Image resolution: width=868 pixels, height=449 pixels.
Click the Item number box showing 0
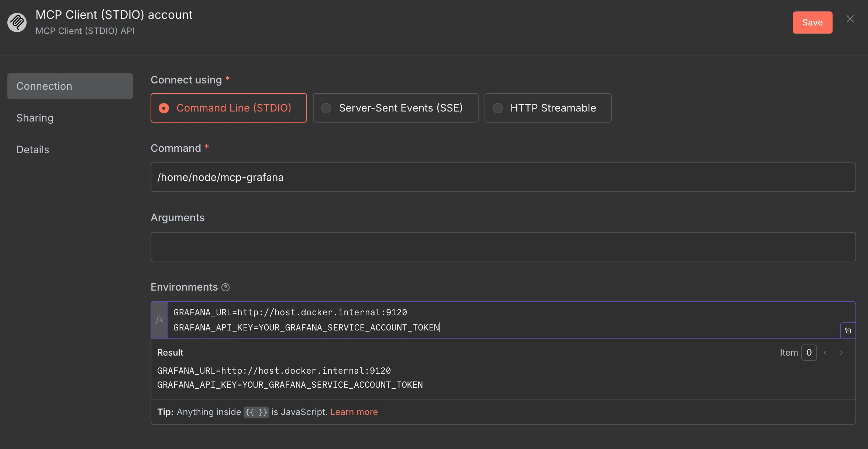[x=809, y=353]
